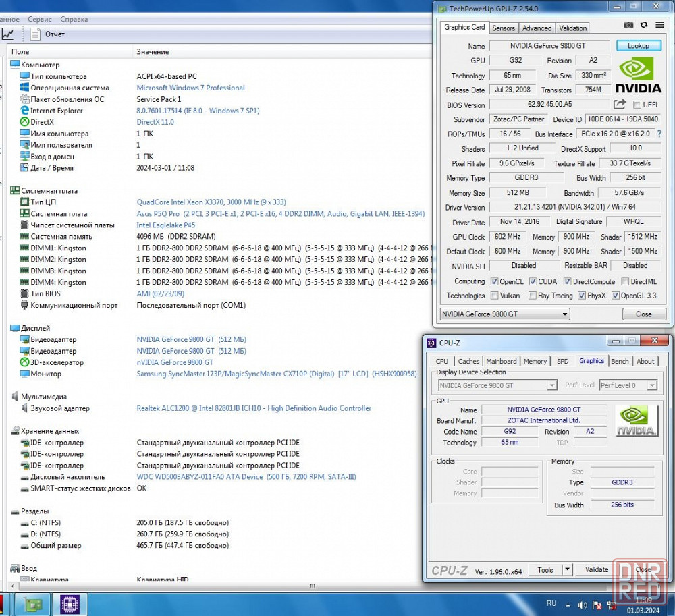Open the Perf Level dropdown

[628, 385]
